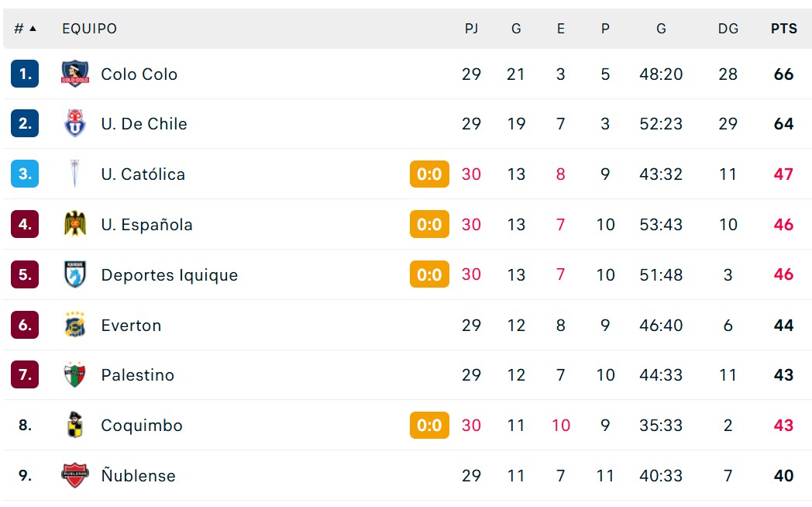
Task: Open the Colo Colo team link
Action: coord(139,74)
